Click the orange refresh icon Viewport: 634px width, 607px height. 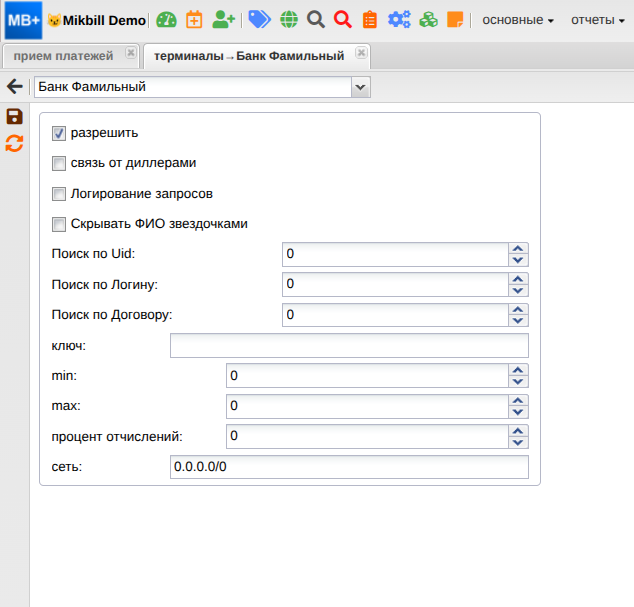(15, 144)
